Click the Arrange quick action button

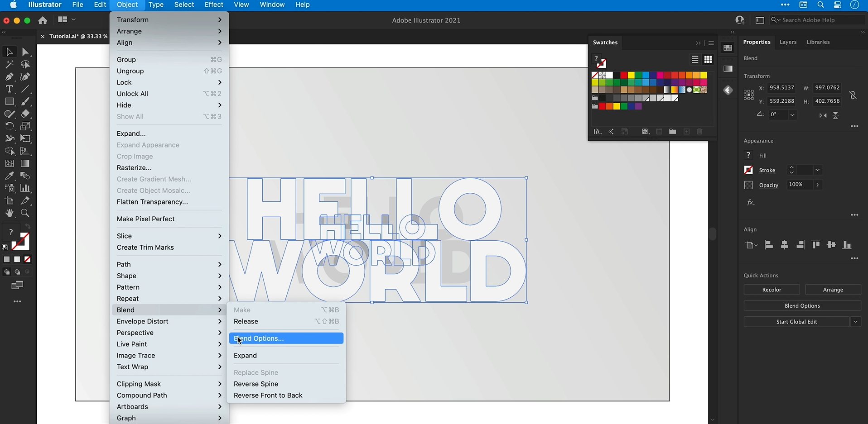(x=833, y=290)
